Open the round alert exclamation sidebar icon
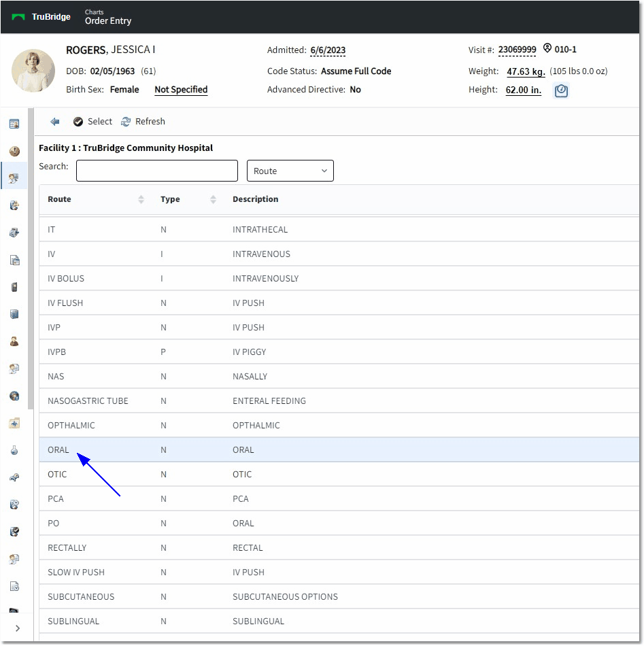 pyautogui.click(x=14, y=151)
